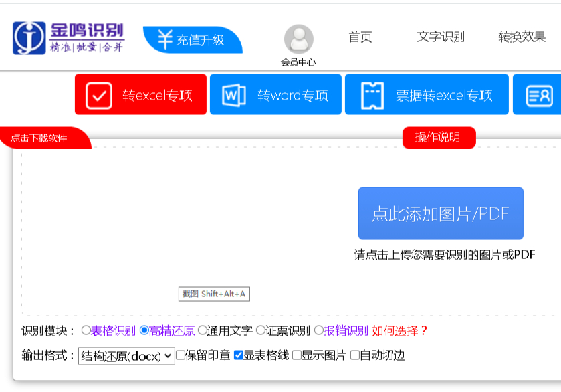
Task: Switch to the 票据转excel专项 tab
Action: [x=427, y=94]
